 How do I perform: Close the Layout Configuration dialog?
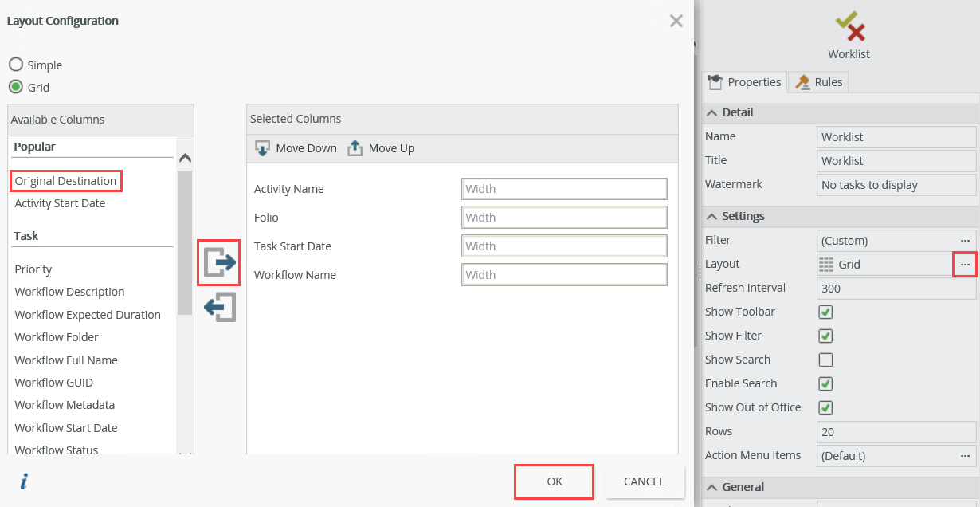(676, 21)
